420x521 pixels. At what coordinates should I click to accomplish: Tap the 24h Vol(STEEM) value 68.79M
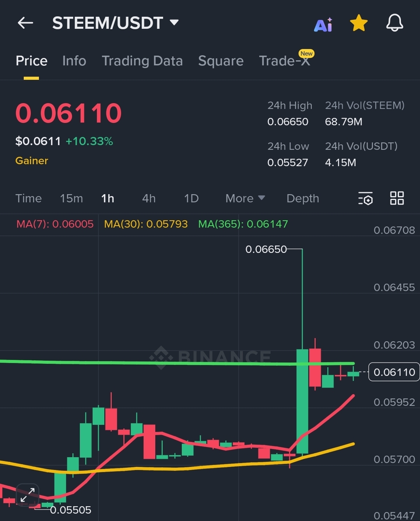pos(344,122)
